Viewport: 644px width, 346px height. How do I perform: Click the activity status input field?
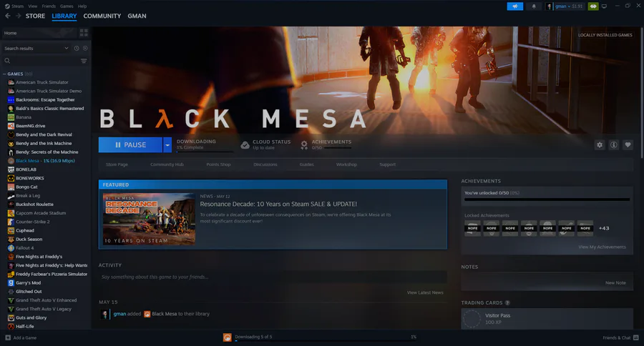273,277
